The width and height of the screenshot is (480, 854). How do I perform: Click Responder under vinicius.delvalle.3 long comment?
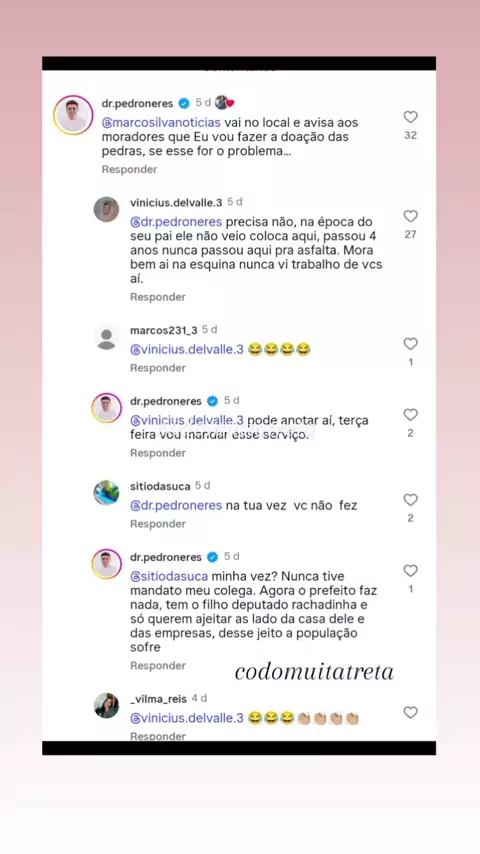(x=157, y=297)
